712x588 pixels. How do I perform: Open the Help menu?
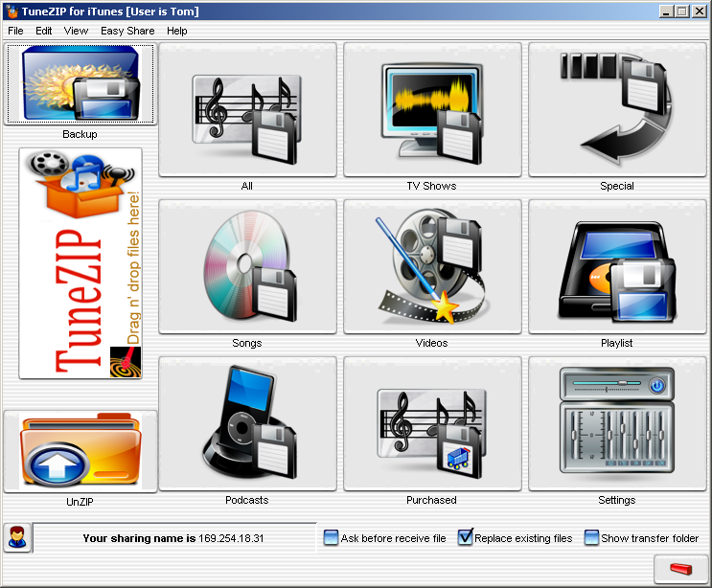(x=176, y=31)
